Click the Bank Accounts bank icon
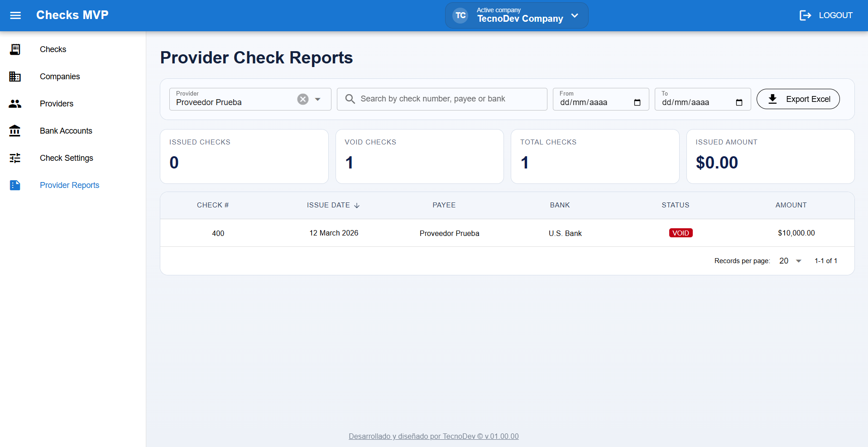Image resolution: width=868 pixels, height=447 pixels. coord(15,131)
